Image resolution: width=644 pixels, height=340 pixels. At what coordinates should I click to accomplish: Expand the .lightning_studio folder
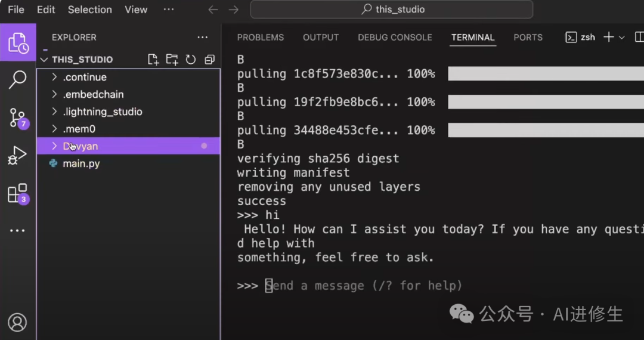tap(128, 112)
